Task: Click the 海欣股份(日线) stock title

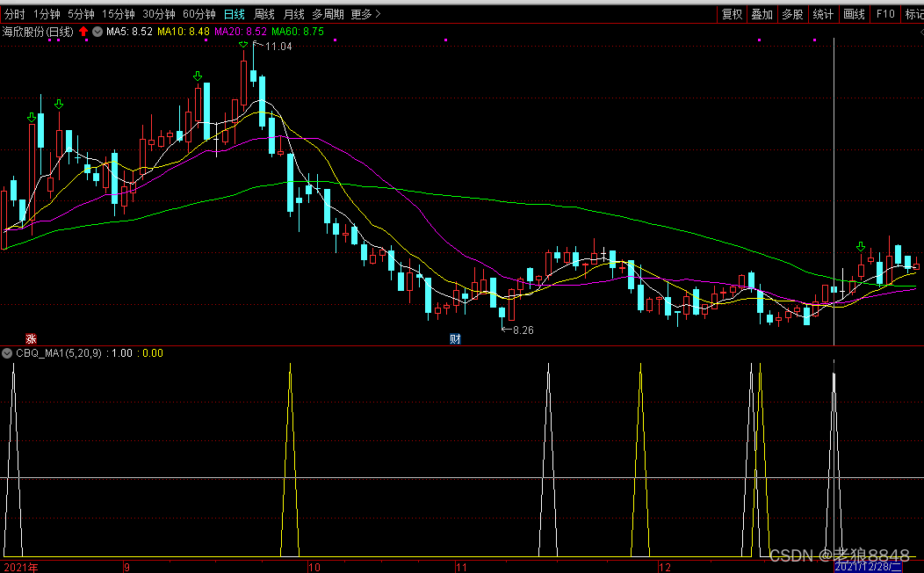Action: point(39,32)
